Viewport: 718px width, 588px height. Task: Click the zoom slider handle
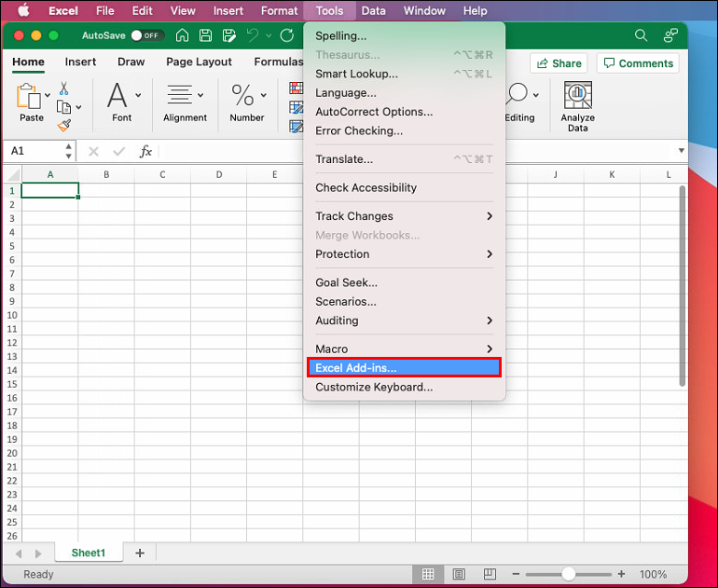click(x=569, y=574)
